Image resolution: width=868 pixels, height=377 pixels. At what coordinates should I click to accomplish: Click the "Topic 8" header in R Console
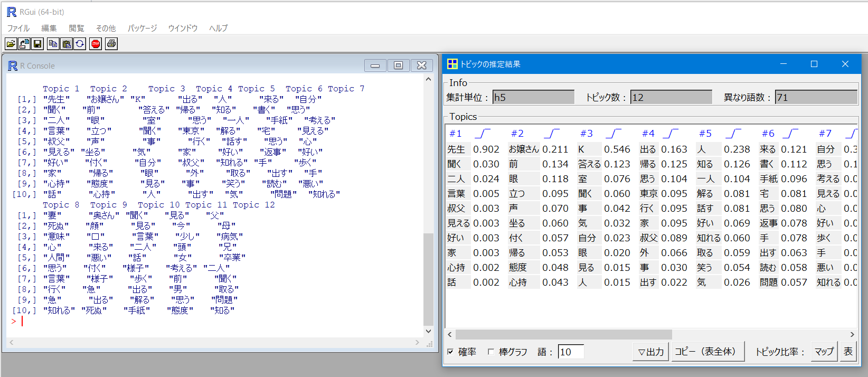[x=61, y=205]
